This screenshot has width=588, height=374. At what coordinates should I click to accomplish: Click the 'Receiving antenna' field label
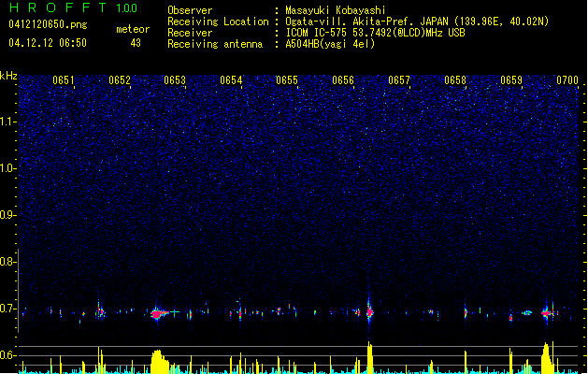[215, 44]
